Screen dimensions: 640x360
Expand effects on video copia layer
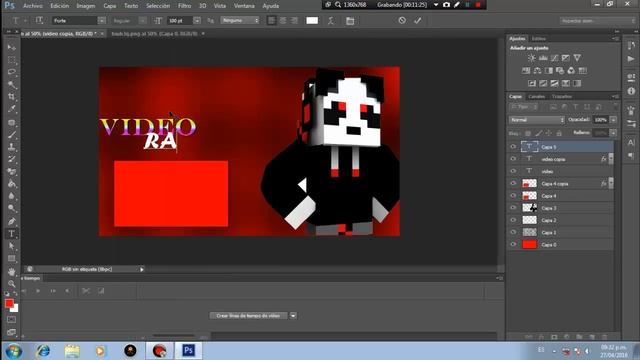coord(611,159)
